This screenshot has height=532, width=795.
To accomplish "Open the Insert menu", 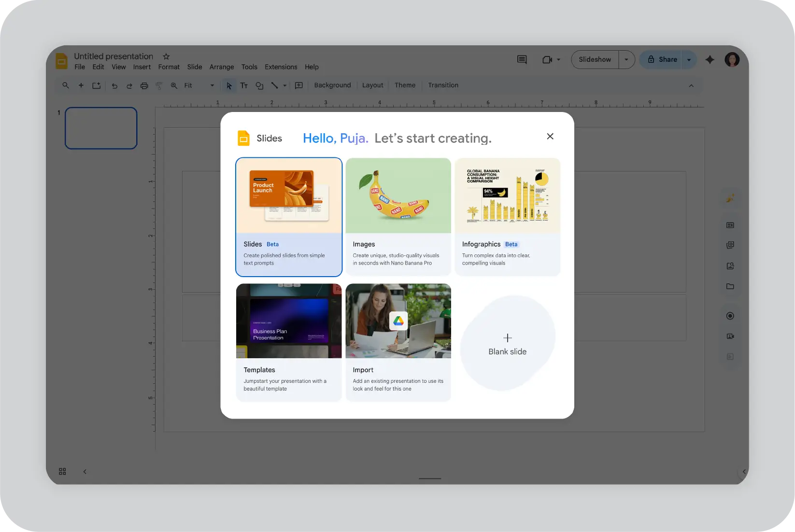I will (x=142, y=67).
